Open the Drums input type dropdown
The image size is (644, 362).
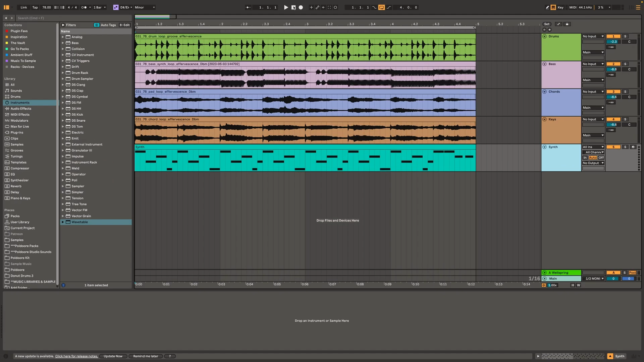point(593,36)
